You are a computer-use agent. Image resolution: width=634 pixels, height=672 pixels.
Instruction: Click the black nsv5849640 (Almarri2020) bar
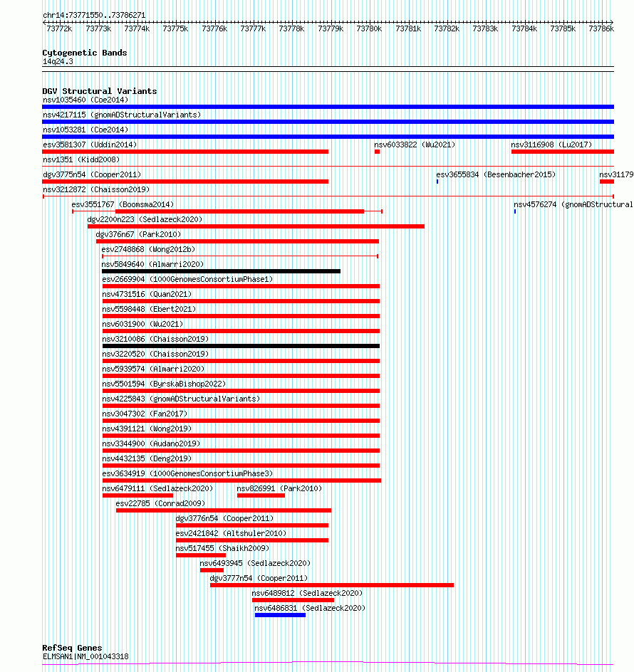(x=221, y=271)
